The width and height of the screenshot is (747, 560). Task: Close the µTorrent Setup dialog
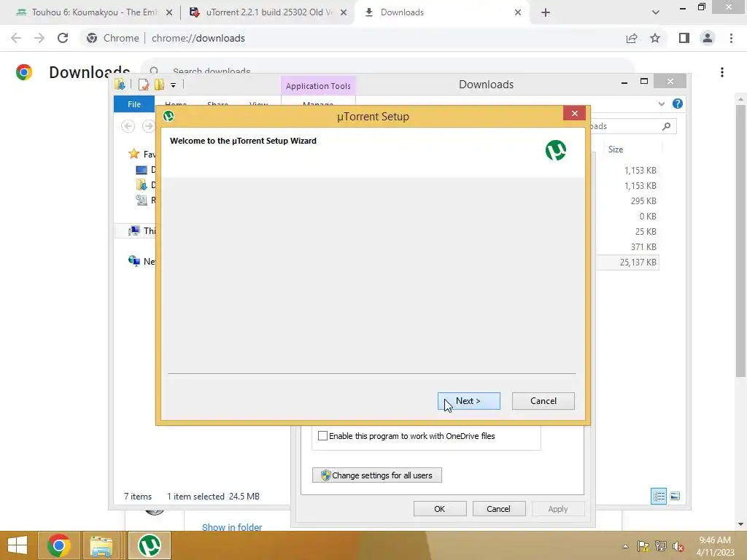[575, 113]
